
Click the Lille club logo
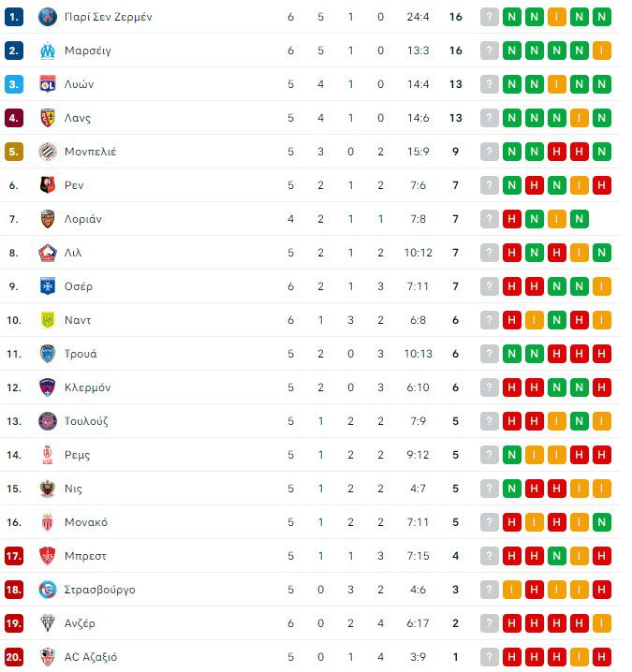click(48, 253)
